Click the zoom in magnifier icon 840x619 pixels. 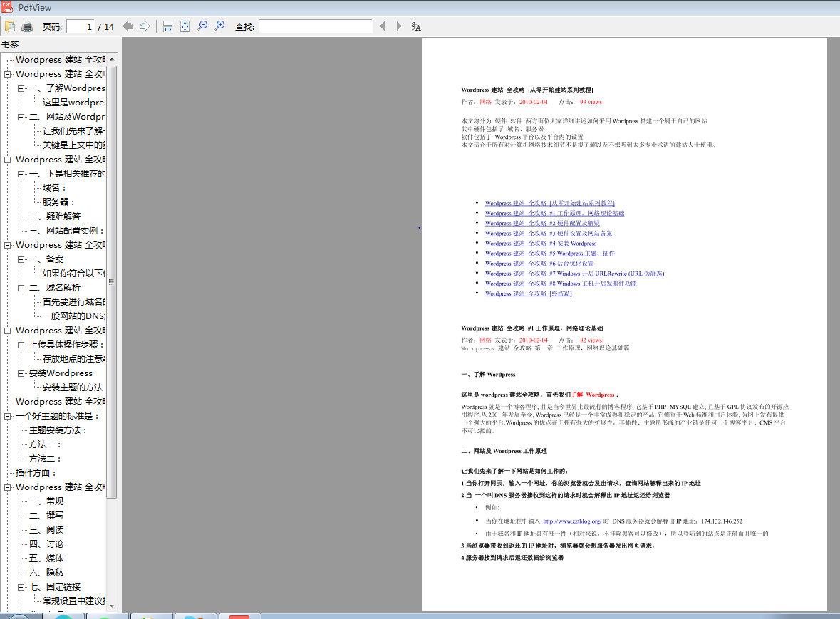(219, 26)
